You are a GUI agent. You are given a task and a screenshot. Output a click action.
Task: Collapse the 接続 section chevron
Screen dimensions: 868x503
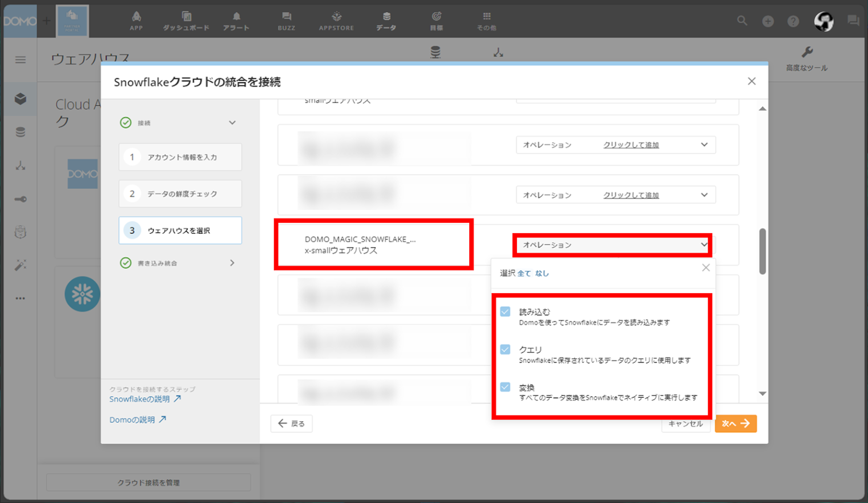coord(232,123)
